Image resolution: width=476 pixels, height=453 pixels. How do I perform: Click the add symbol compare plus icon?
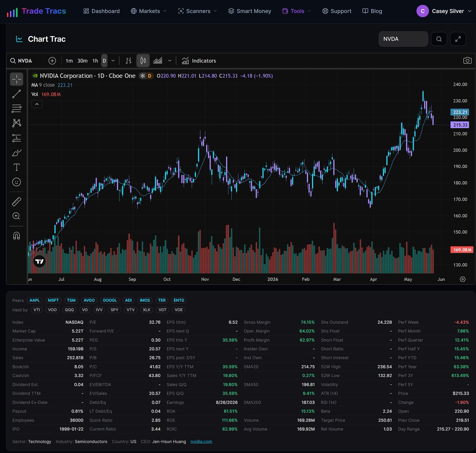(52, 61)
